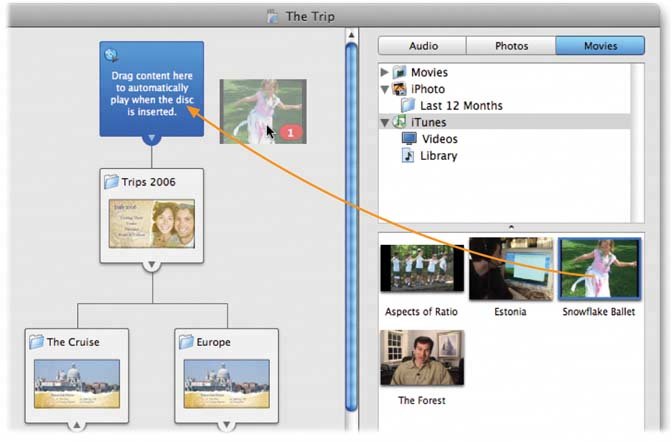Collapse the iPhoto disclosure triangle
672x442 pixels.
click(x=386, y=89)
